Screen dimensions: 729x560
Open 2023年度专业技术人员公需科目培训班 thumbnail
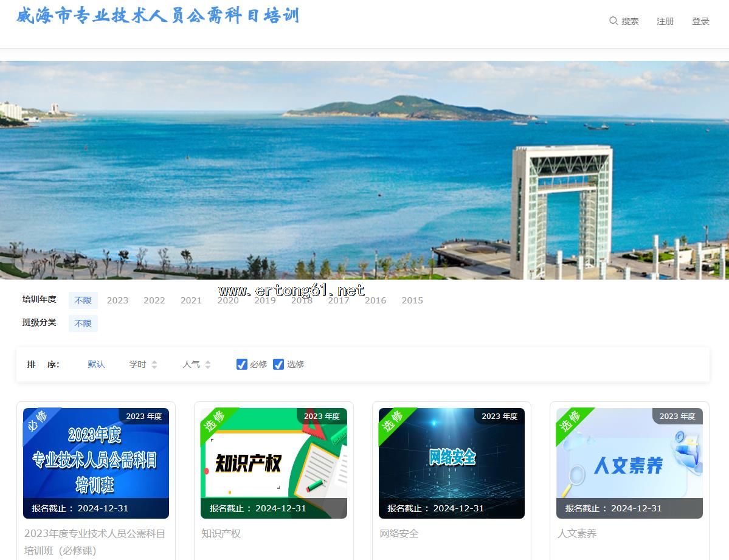(96, 463)
